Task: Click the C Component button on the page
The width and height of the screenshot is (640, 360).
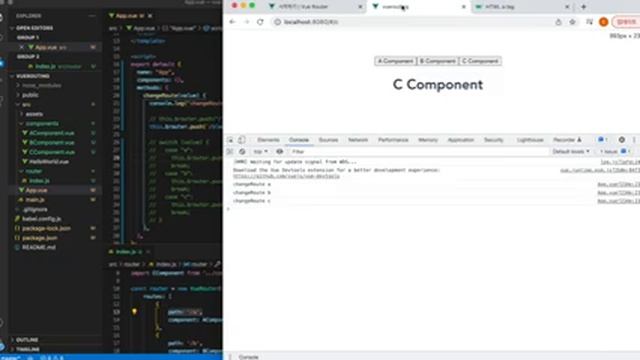Action: [x=480, y=61]
